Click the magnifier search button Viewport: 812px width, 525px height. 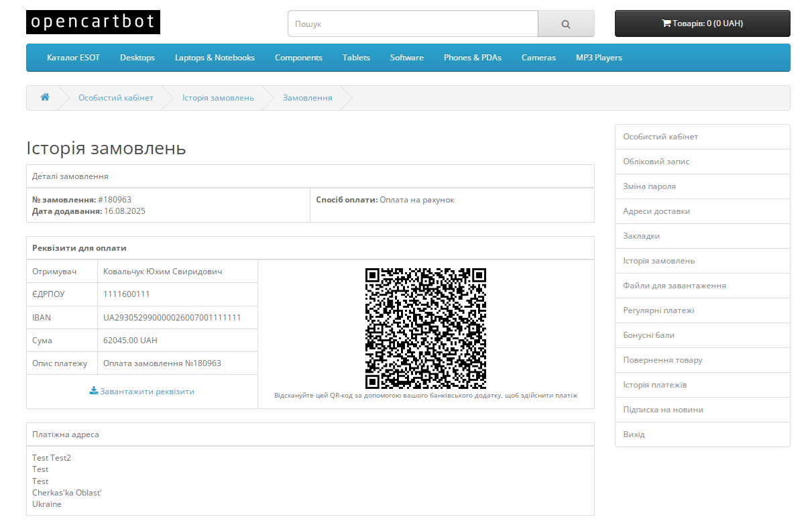[566, 23]
